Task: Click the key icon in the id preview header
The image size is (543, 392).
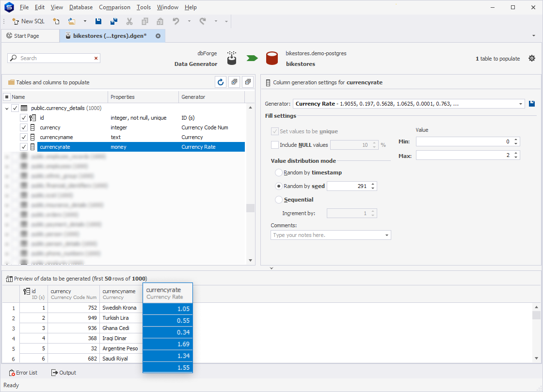Action: pos(26,291)
